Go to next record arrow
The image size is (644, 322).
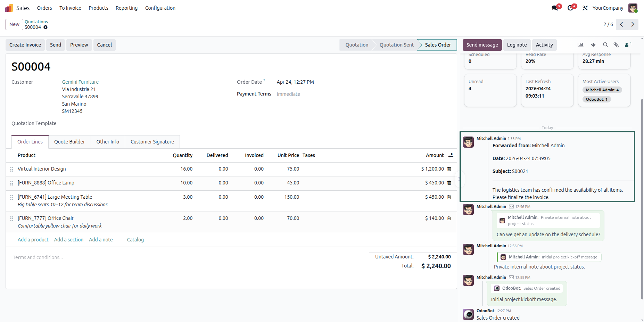pyautogui.click(x=633, y=24)
